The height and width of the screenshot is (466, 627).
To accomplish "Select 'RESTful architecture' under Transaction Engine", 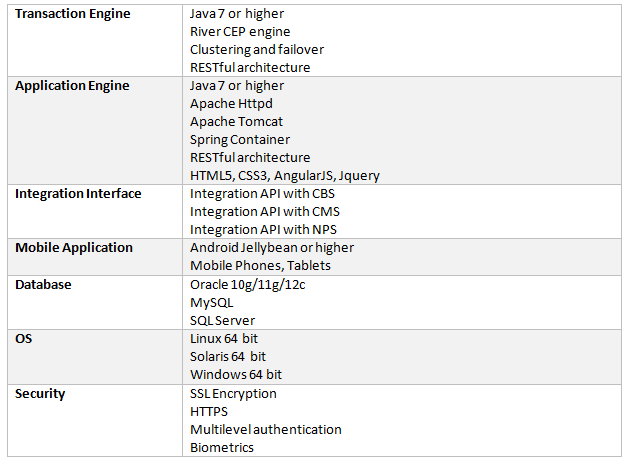I will [250, 68].
